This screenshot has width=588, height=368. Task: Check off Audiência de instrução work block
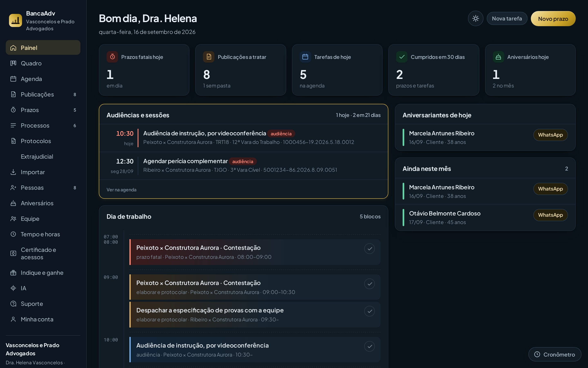(369, 346)
